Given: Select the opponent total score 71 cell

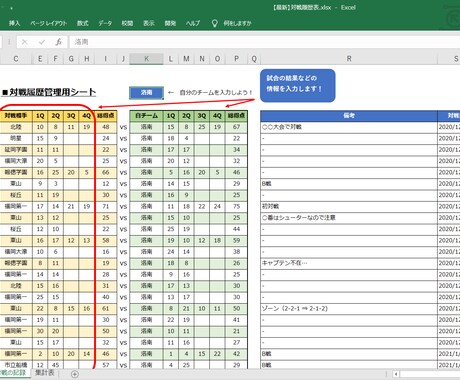Looking at the screenshot, I should 106,206.
